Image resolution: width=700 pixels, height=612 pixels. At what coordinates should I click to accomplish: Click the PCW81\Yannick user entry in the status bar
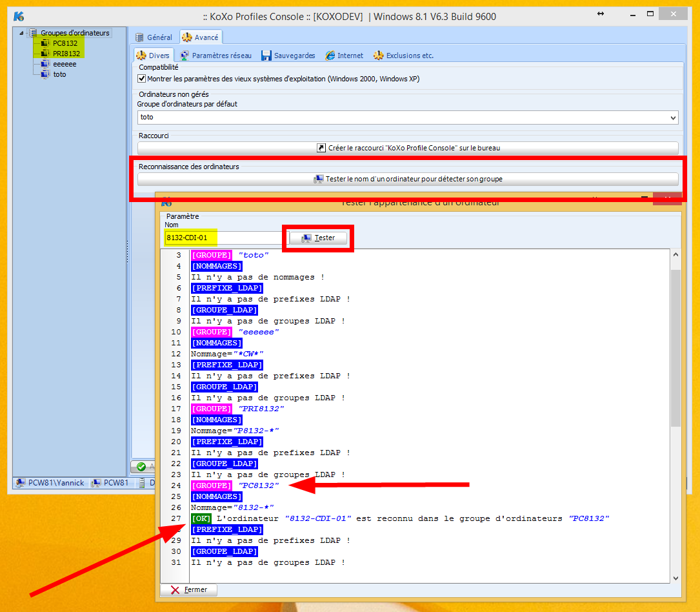pos(50,483)
